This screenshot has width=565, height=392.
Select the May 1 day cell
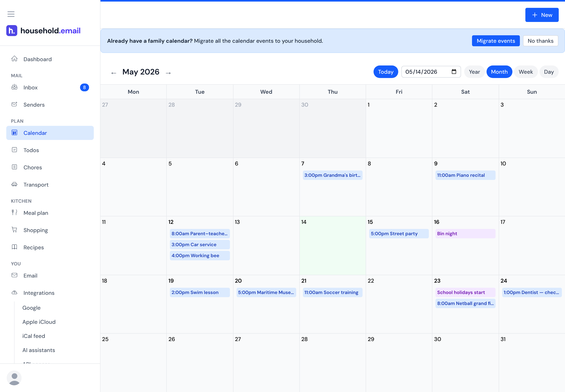point(399,128)
